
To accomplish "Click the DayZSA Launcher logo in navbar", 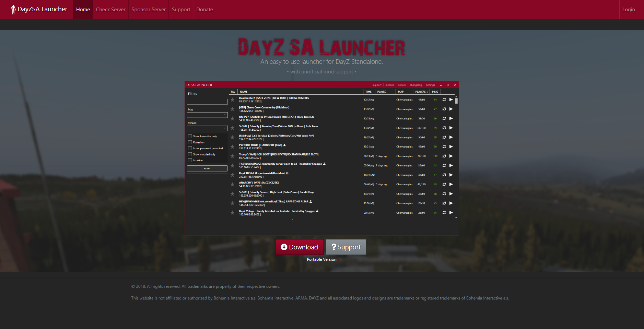I will pyautogui.click(x=39, y=9).
